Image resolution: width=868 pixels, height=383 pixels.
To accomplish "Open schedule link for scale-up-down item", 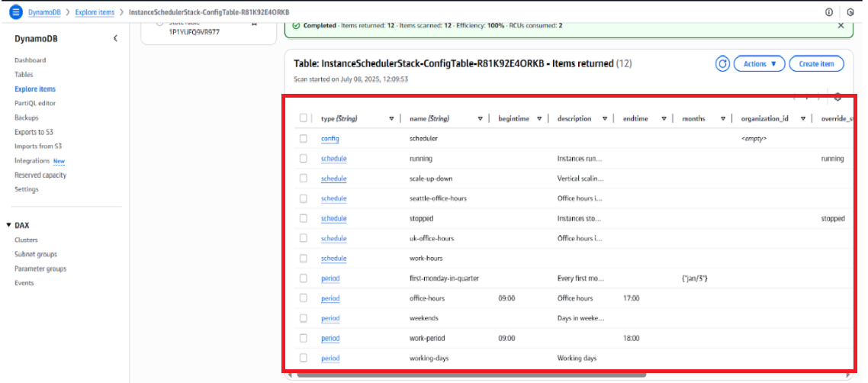I will tap(334, 179).
